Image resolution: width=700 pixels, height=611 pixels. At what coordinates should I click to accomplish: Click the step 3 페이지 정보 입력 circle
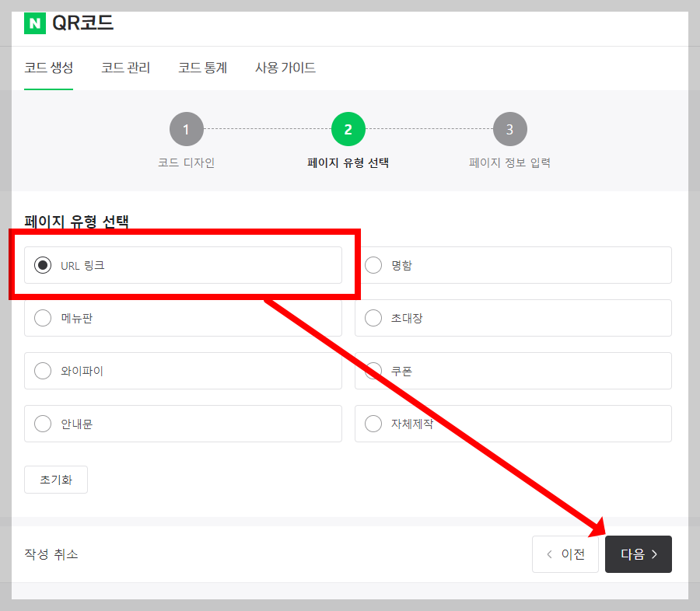[509, 129]
